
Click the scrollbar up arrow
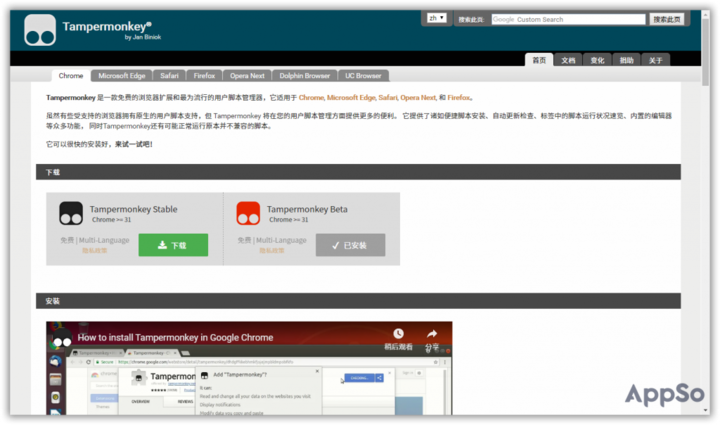[x=706, y=15]
